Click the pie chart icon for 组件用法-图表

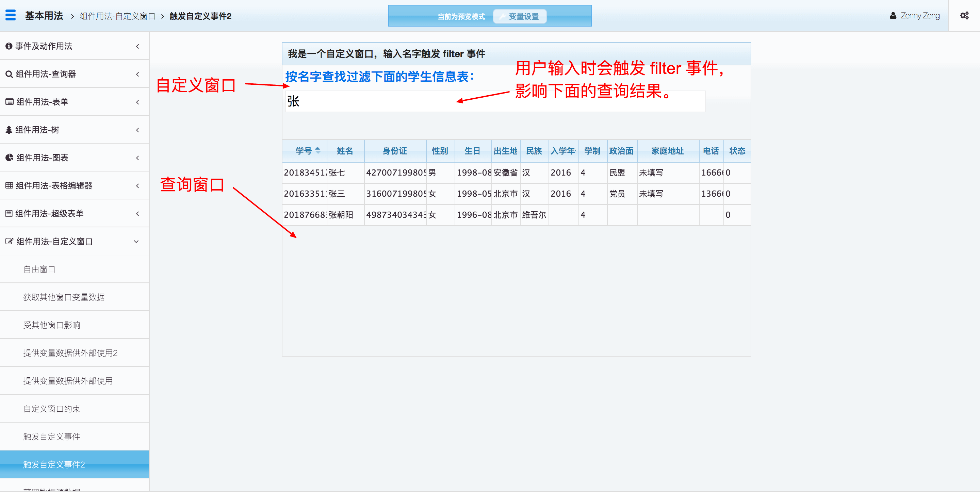pyautogui.click(x=9, y=158)
